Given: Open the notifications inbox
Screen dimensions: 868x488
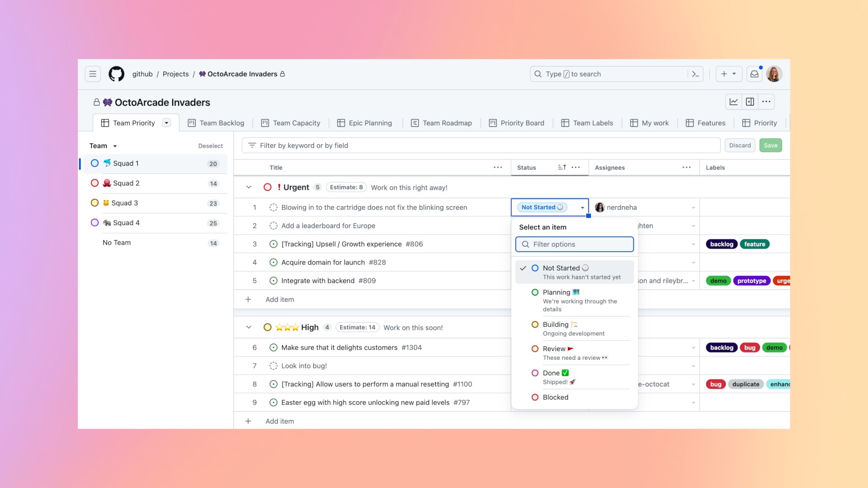Looking at the screenshot, I should pos(754,74).
